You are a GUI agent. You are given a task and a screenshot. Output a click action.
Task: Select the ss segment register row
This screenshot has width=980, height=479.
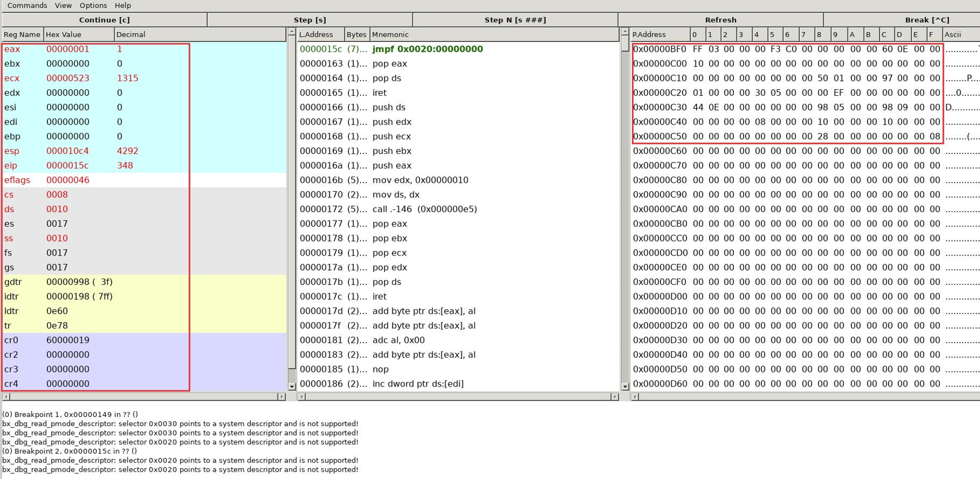click(144, 239)
